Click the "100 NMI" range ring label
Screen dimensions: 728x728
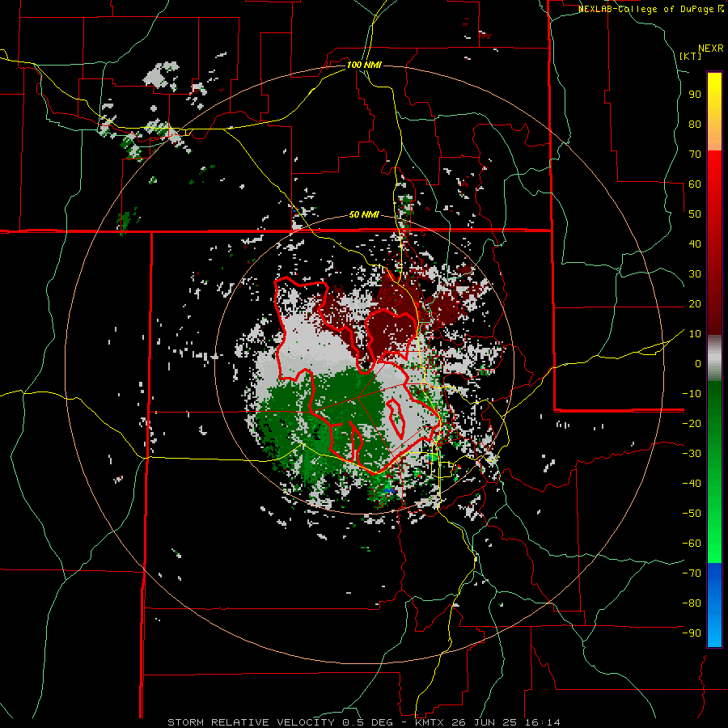tap(364, 65)
